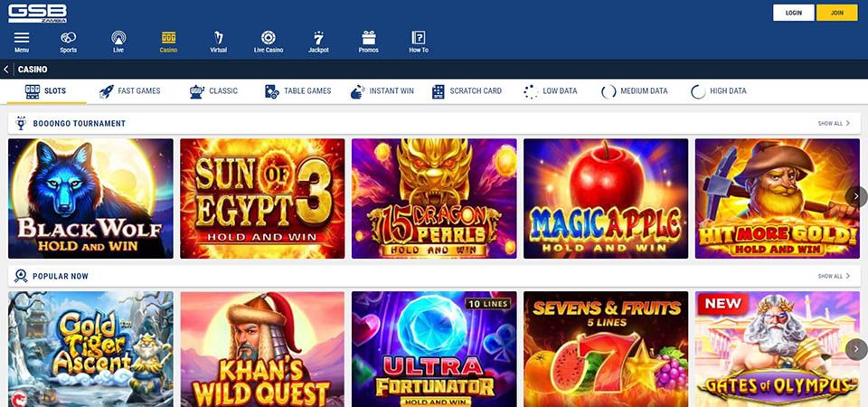This screenshot has width=868, height=407.
Task: Show next Booongo Tournament games arrow
Action: point(856,196)
